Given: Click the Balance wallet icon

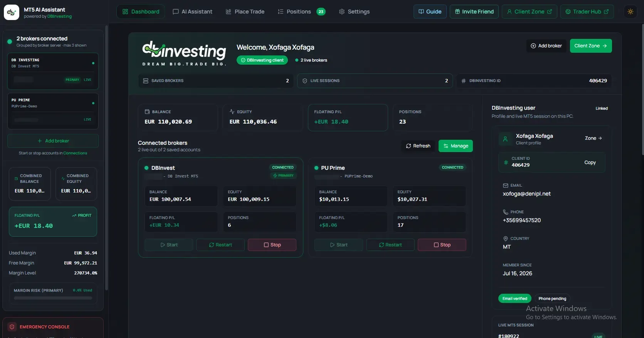Looking at the screenshot, I should point(147,112).
